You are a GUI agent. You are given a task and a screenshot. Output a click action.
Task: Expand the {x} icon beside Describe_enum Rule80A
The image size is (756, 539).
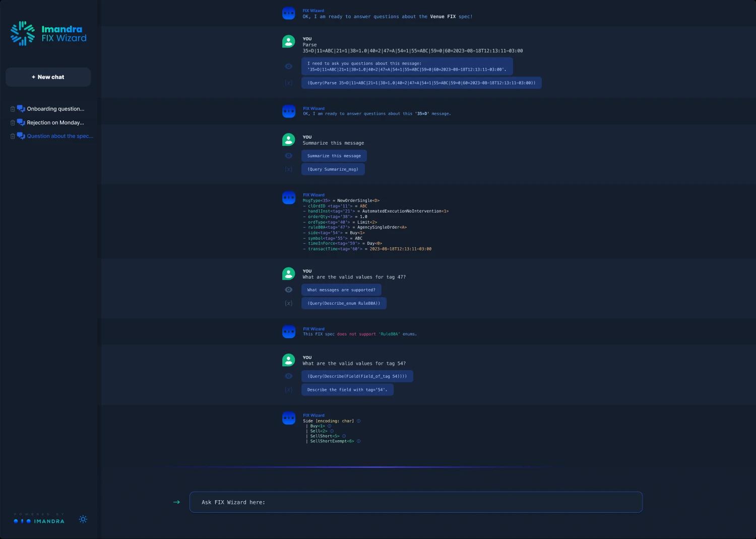pos(288,303)
